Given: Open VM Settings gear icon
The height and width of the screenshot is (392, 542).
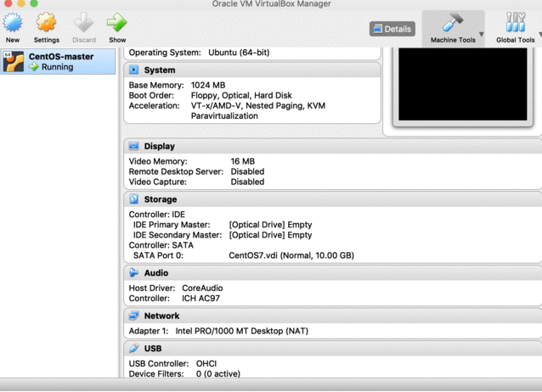Looking at the screenshot, I should [47, 23].
